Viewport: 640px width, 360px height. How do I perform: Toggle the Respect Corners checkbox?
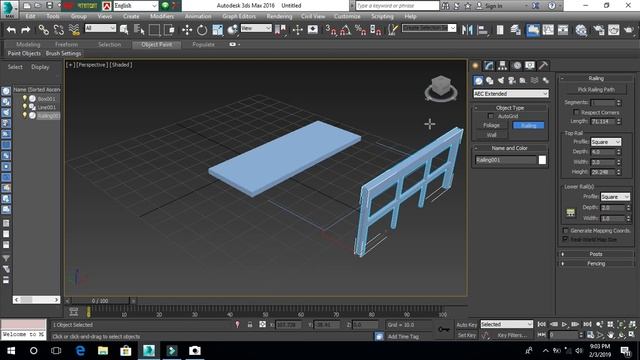point(576,112)
